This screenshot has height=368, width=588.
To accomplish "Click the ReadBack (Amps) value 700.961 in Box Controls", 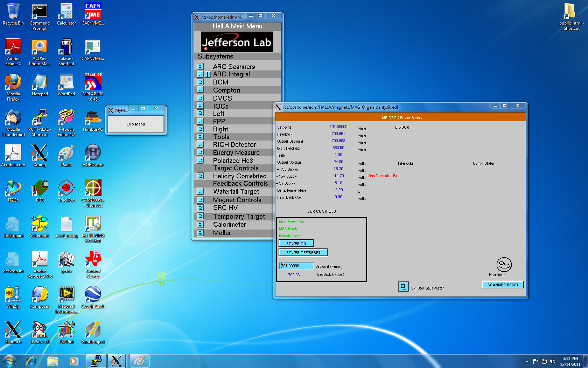I will [x=295, y=275].
